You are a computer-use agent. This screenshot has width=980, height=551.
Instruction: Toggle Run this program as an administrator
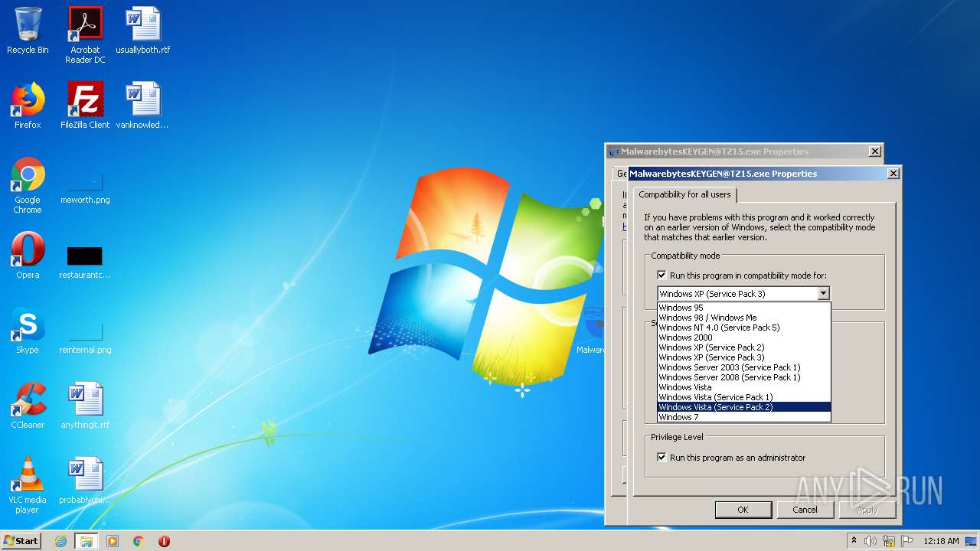662,458
